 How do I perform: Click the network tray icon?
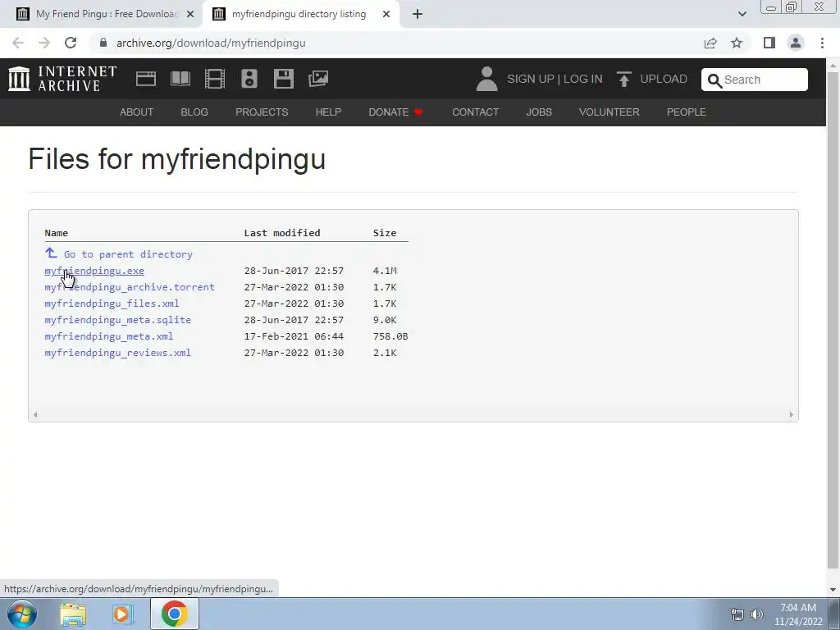pos(737,614)
